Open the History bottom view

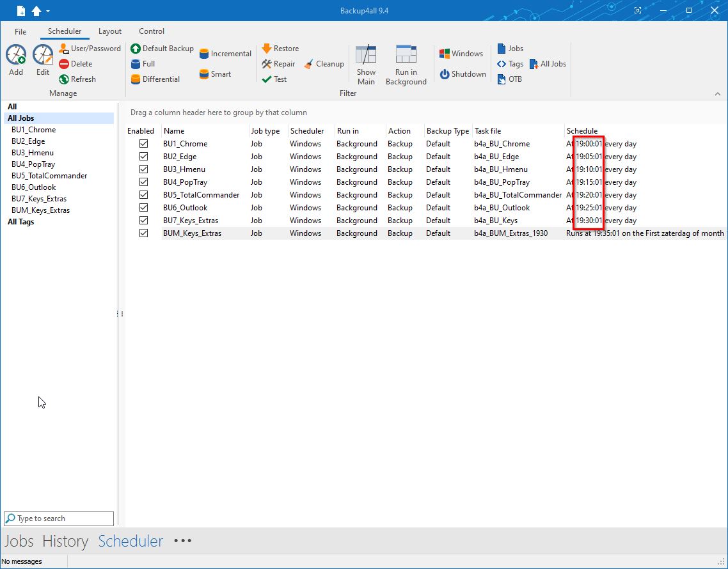pyautogui.click(x=65, y=541)
